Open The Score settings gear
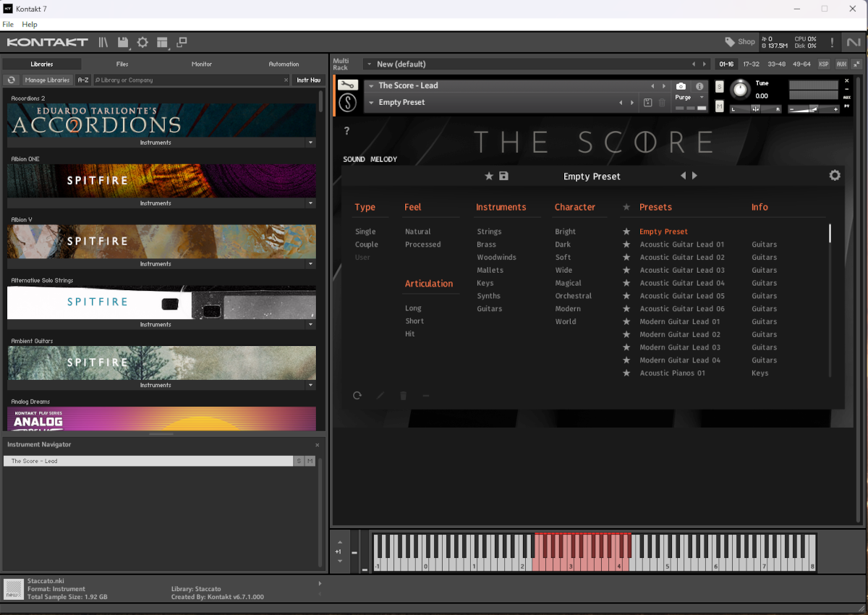This screenshot has width=868, height=615. [835, 176]
